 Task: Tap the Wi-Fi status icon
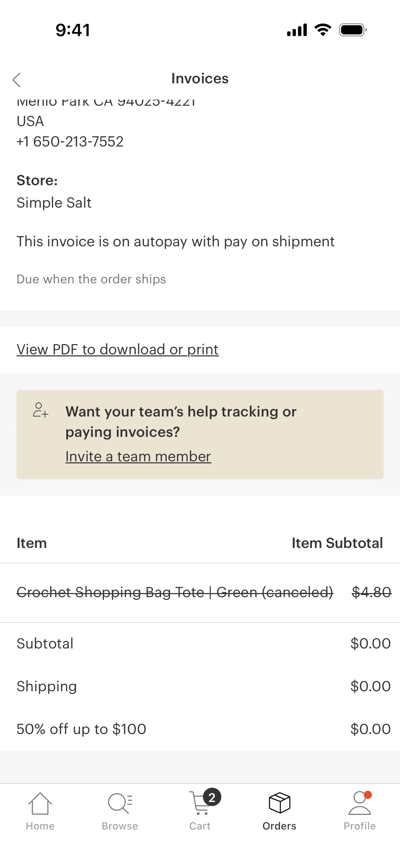coord(323,30)
